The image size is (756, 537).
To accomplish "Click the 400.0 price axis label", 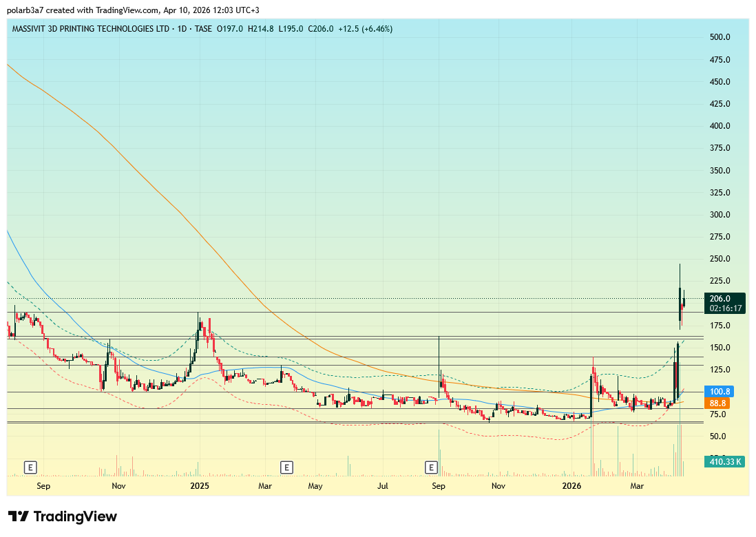I will [x=720, y=126].
